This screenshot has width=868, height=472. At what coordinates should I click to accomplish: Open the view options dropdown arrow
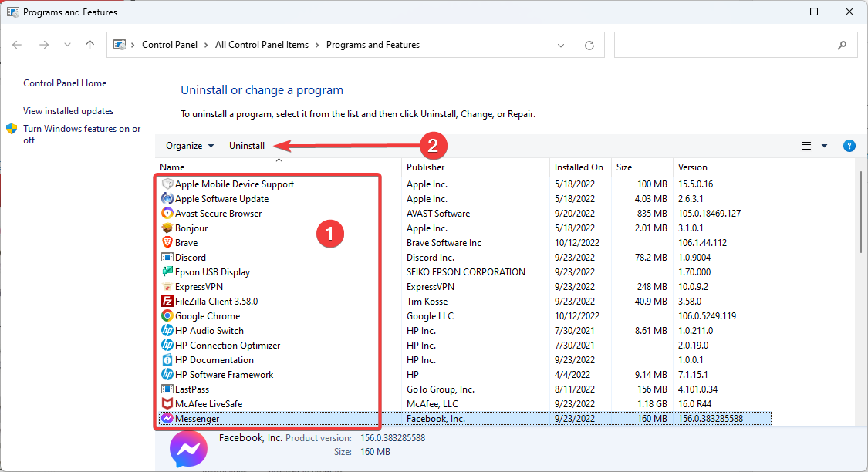pyautogui.click(x=824, y=146)
